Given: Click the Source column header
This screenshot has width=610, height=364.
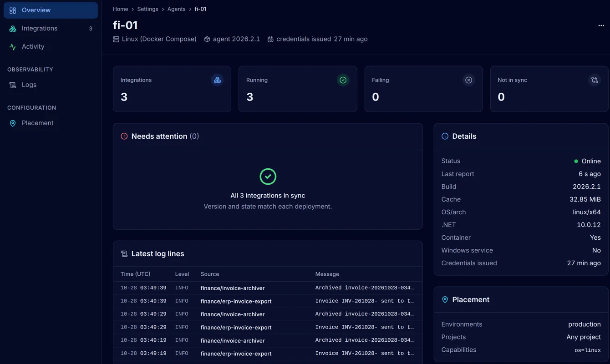Looking at the screenshot, I should [210, 274].
